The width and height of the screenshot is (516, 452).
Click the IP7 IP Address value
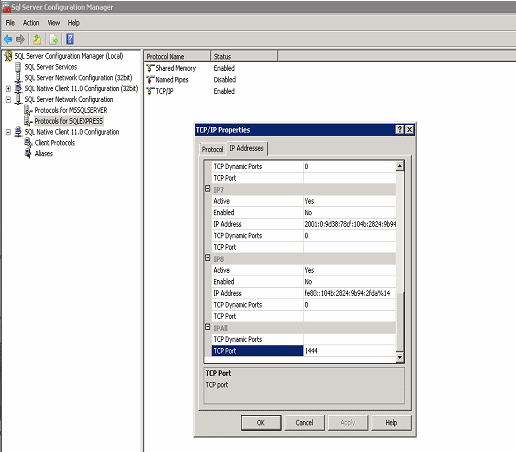349,224
